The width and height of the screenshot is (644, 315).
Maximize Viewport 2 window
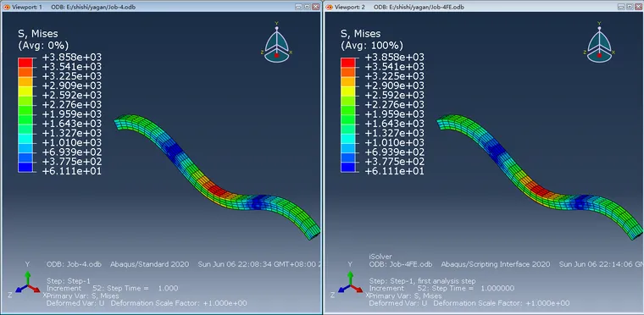[x=630, y=7]
